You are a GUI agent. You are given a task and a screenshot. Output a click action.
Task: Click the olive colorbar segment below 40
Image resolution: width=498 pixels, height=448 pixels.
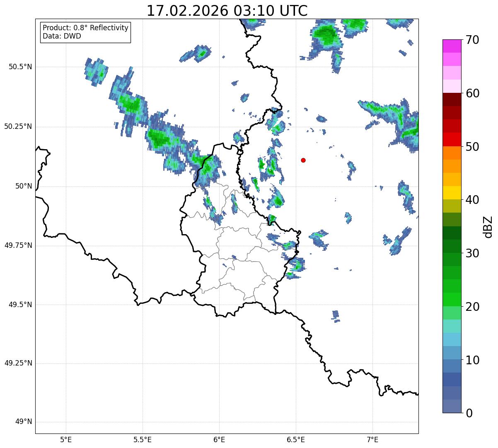[452, 206]
